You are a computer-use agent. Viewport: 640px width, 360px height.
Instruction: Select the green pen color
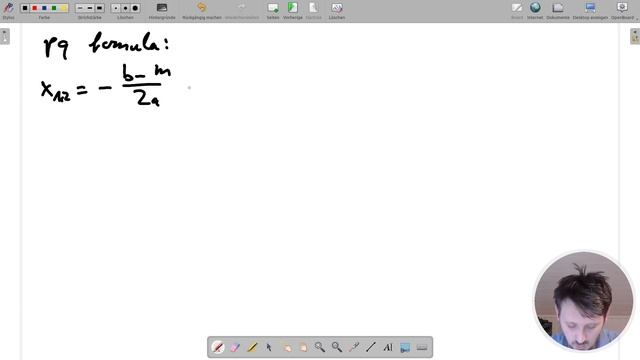[x=54, y=8]
